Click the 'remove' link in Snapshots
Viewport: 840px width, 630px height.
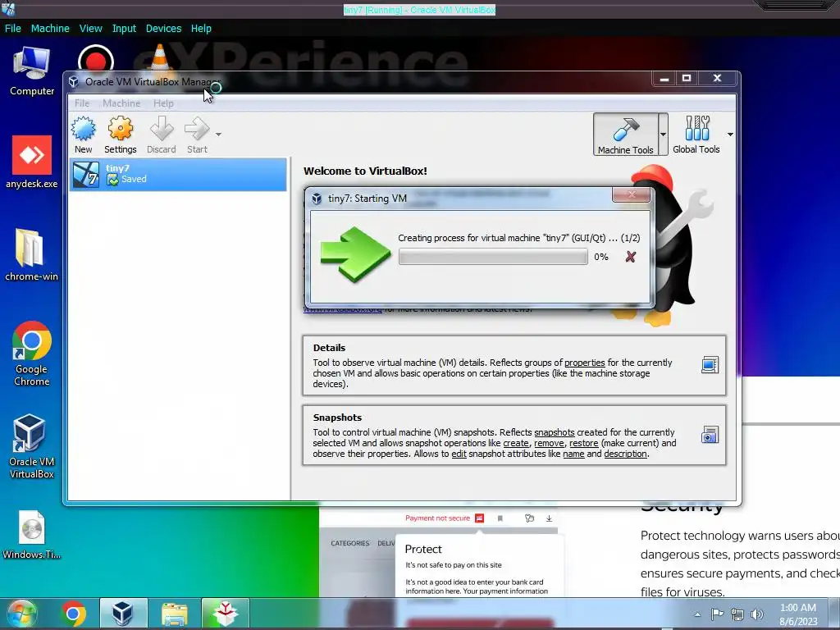[x=549, y=443]
